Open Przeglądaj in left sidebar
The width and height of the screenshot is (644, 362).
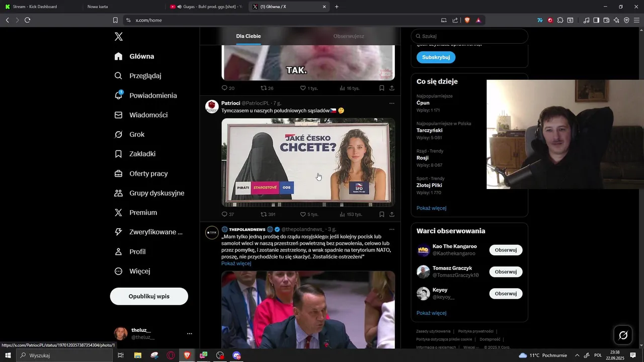[x=138, y=76]
